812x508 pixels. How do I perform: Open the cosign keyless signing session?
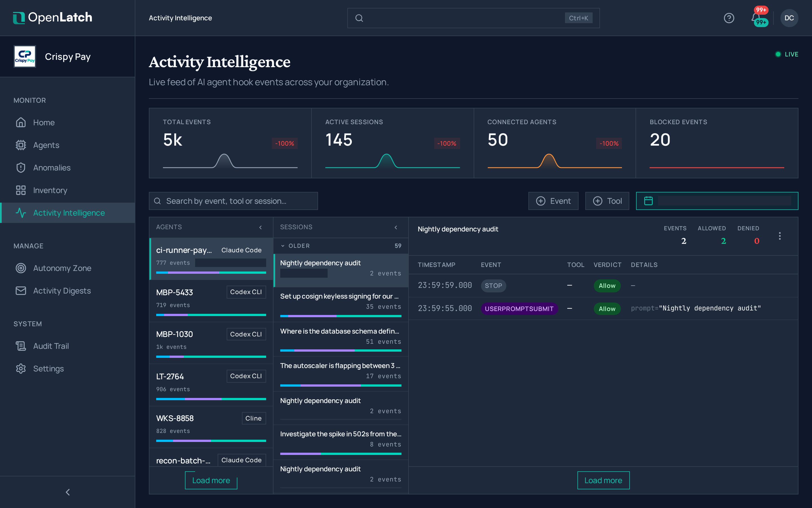[x=341, y=305]
